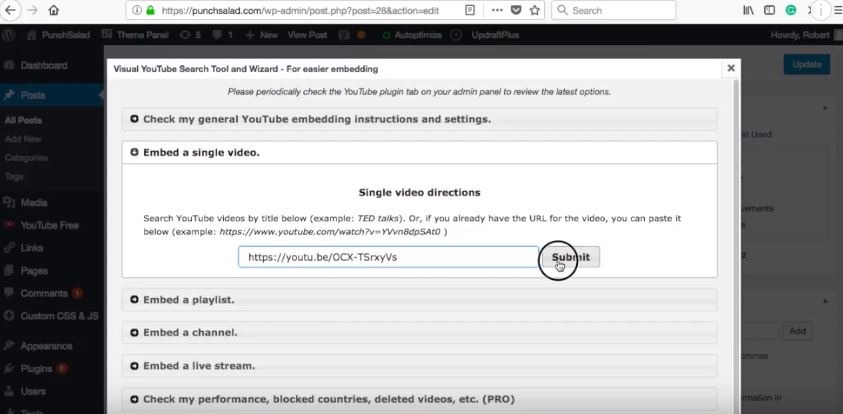Open All Posts submenu link
This screenshot has height=414, width=843.
click(x=23, y=120)
